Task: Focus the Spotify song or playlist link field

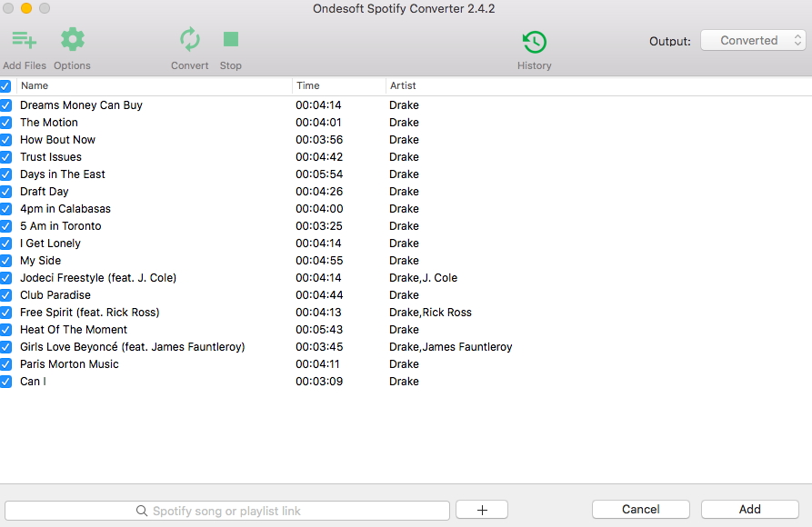Action: pyautogui.click(x=226, y=511)
